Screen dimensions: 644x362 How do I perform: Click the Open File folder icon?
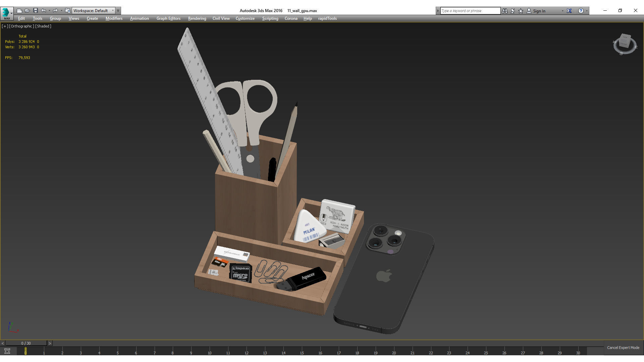(28, 11)
